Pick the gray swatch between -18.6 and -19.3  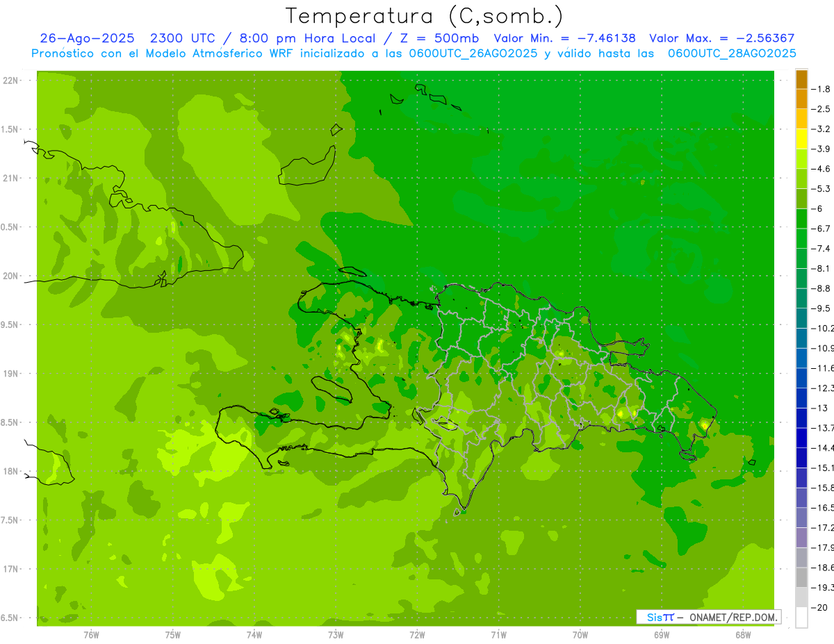(x=801, y=577)
